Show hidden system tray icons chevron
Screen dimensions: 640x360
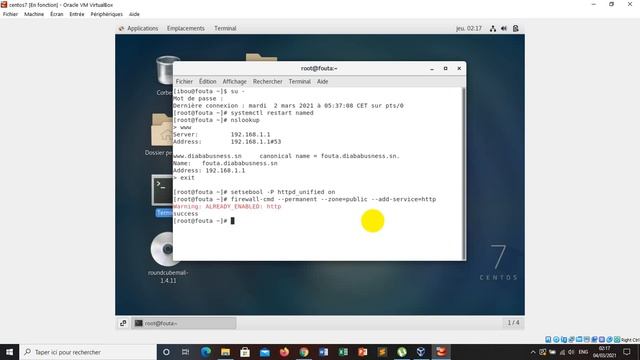pos(533,352)
